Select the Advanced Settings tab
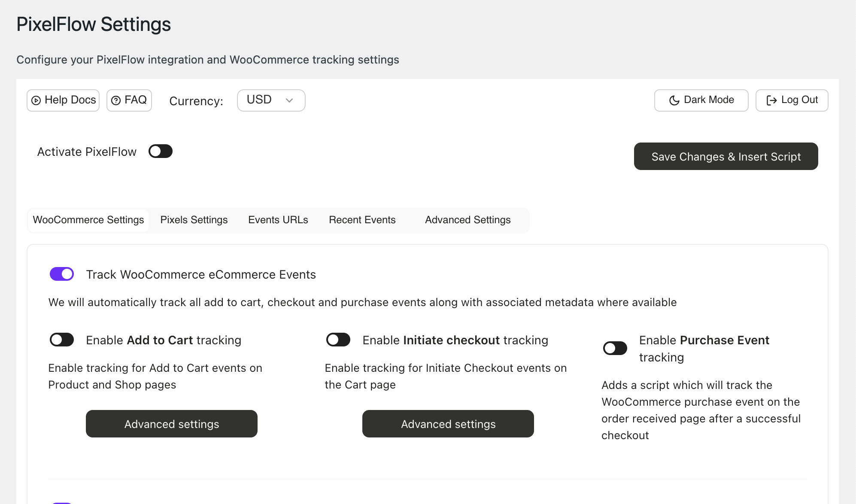Viewport: 856px width, 504px height. (x=467, y=220)
